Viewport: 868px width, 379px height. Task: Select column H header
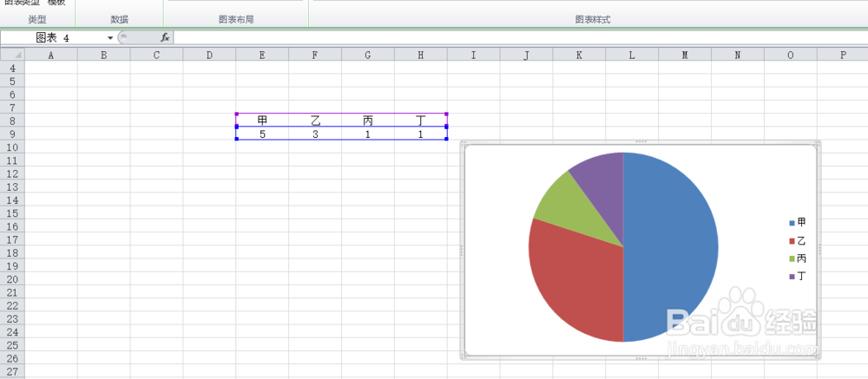(x=421, y=55)
